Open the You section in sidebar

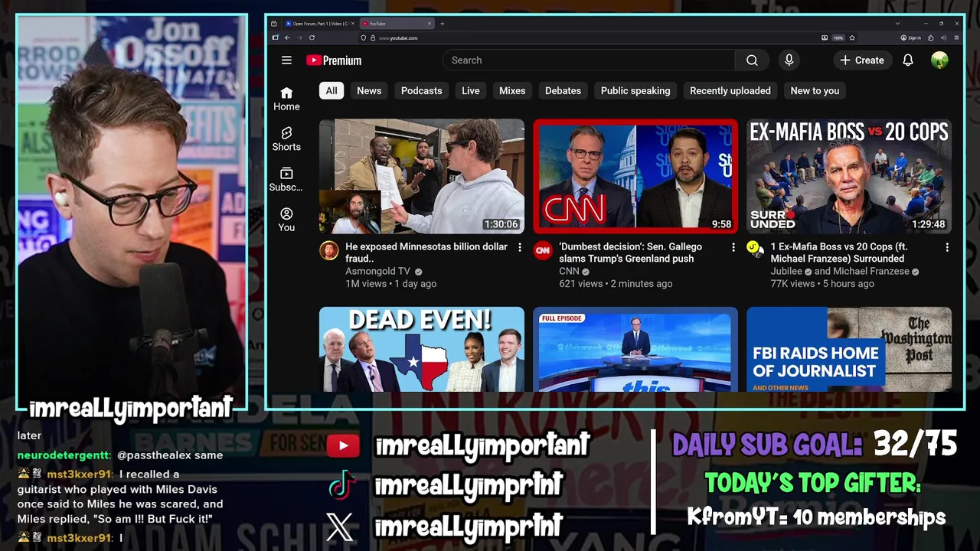tap(286, 220)
